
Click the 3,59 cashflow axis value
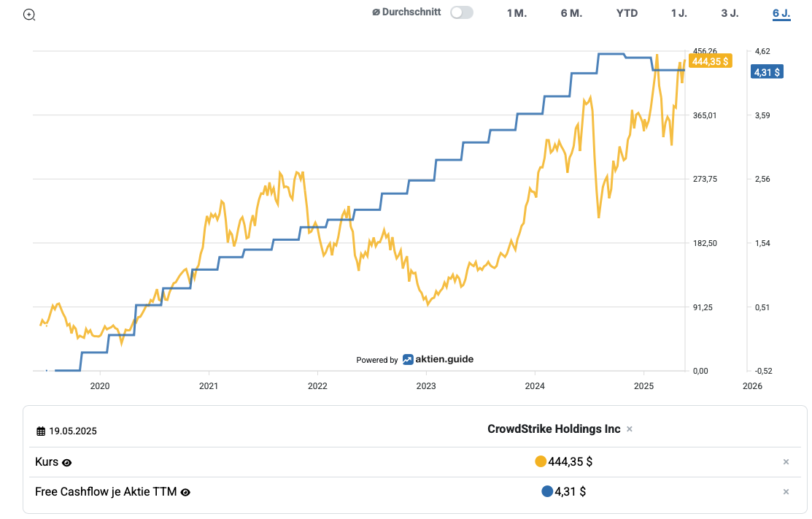click(x=762, y=115)
